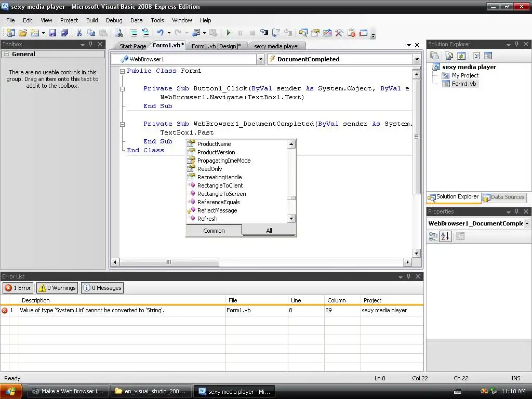
Task: Collapse the Button1_Click sub outline
Action: (x=122, y=89)
